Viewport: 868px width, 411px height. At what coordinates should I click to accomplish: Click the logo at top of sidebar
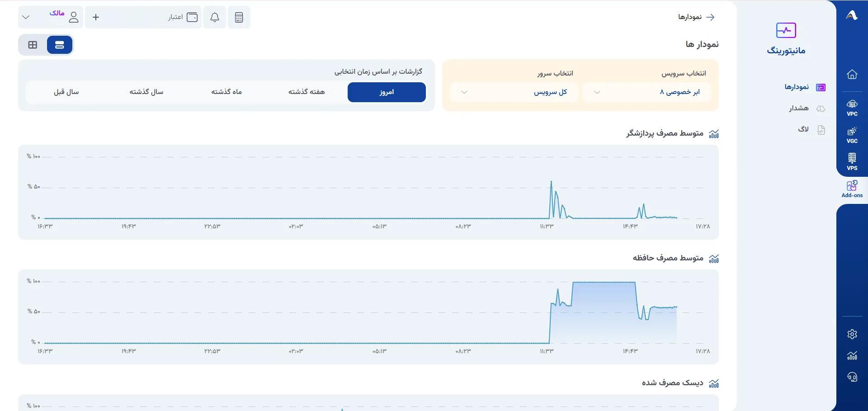point(852,15)
